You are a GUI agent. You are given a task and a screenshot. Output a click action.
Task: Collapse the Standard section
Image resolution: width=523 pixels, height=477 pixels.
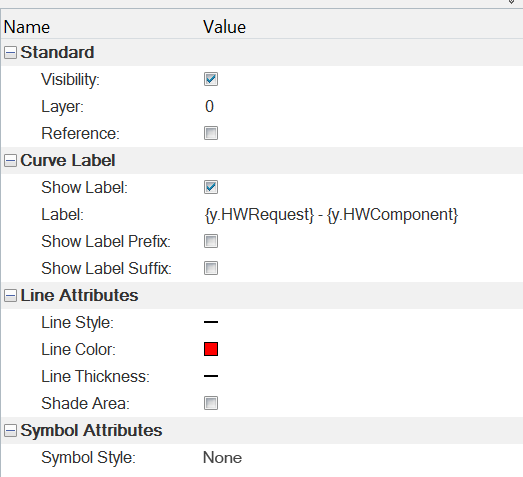pyautogui.click(x=10, y=52)
